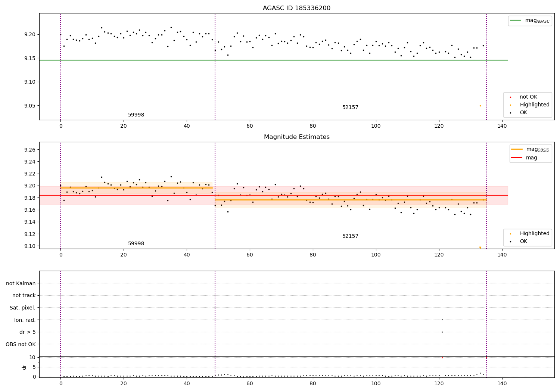The height and width of the screenshot is (392, 560).
Task: Click the 9.14 y-axis tick label
Action: coord(30,222)
